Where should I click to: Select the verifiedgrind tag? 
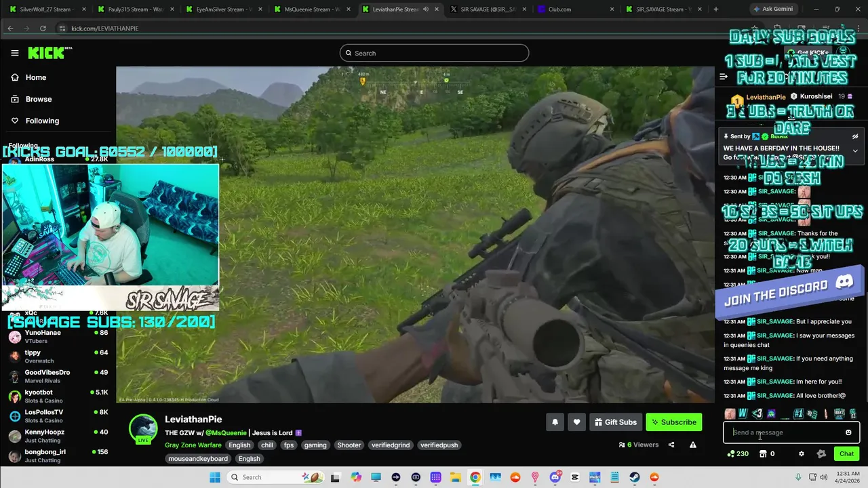[x=391, y=445]
